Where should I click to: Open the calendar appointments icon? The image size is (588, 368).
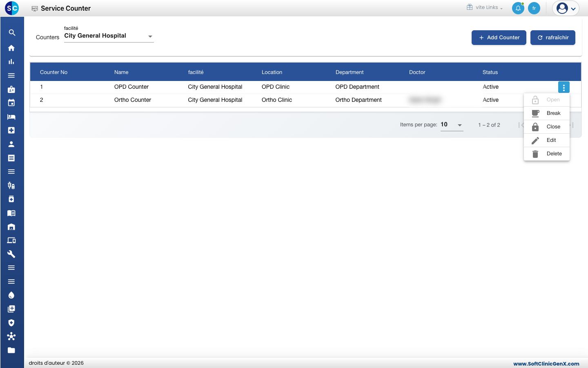[11, 103]
